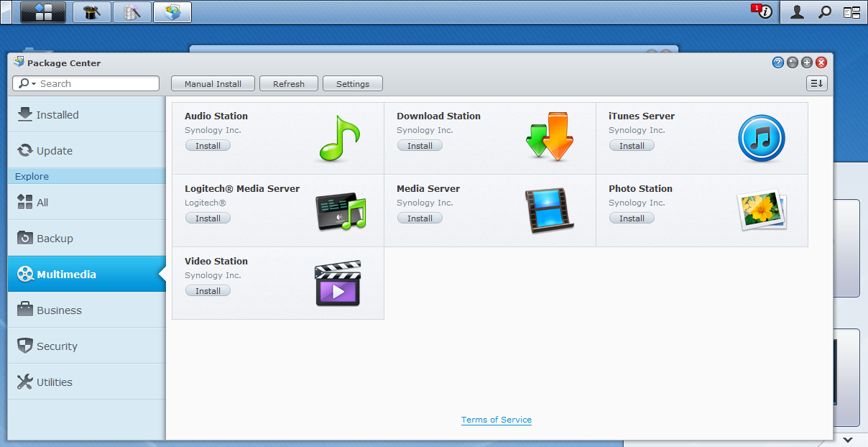This screenshot has height=447, width=868.
Task: Click the Media Server title
Action: click(428, 188)
